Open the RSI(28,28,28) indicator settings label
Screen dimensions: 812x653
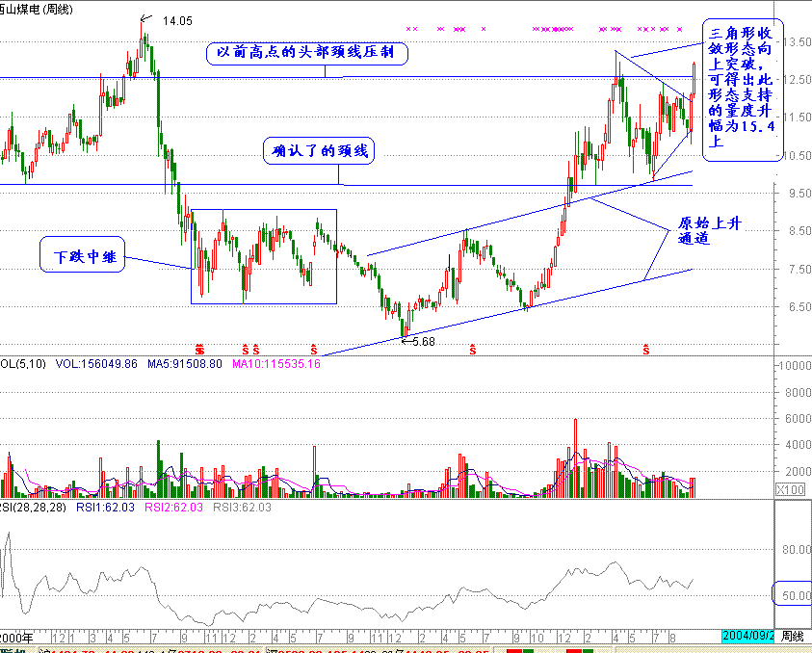point(34,507)
